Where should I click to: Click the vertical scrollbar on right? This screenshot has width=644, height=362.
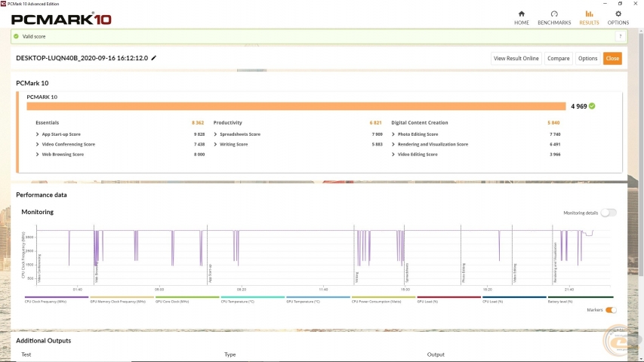[x=641, y=154]
